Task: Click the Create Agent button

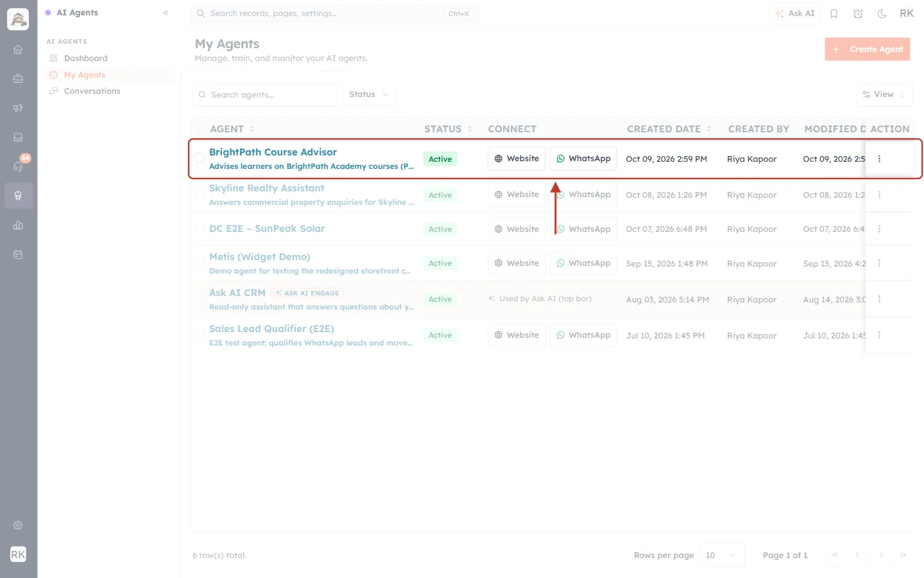Action: (868, 49)
